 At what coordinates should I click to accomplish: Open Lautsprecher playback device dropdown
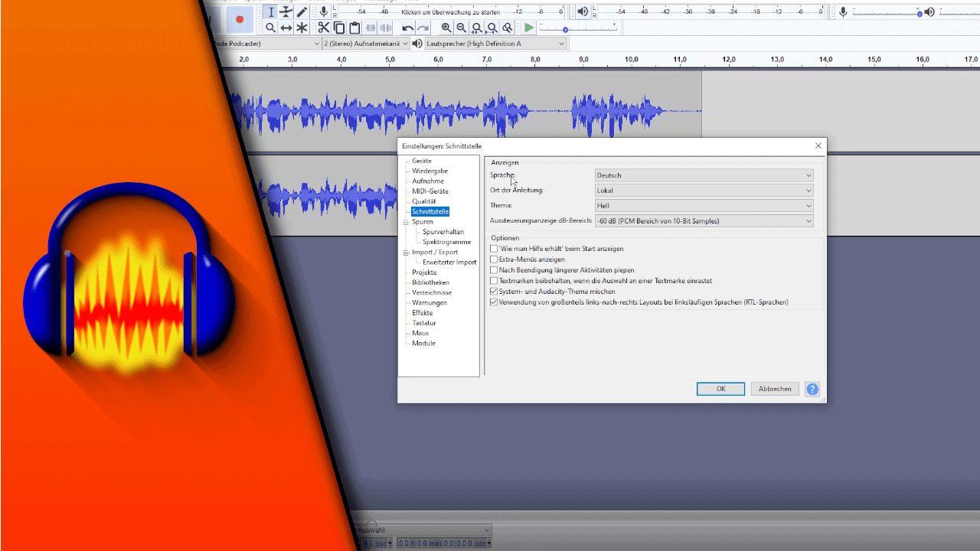click(495, 44)
